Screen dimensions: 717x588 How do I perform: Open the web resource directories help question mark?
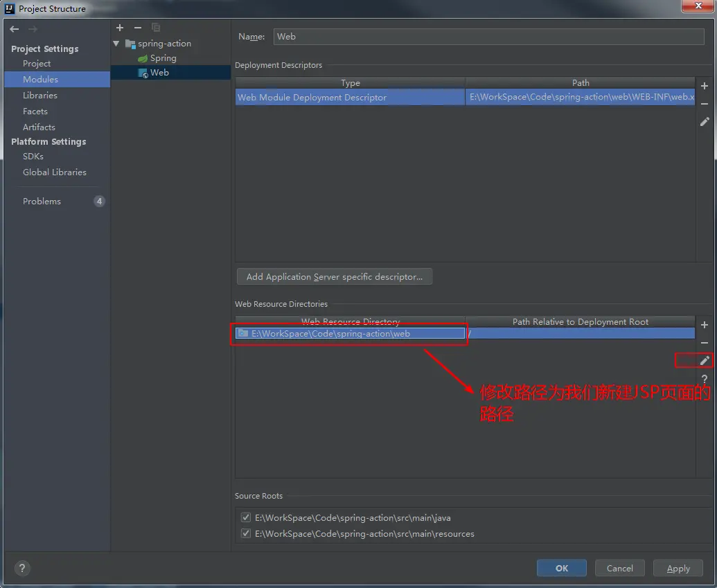[x=705, y=378]
